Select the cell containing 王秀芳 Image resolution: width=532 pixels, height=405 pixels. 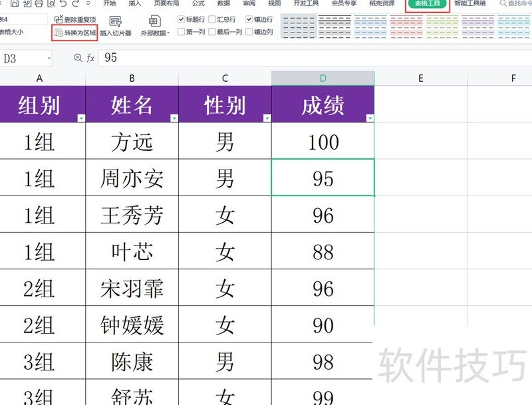tap(132, 215)
